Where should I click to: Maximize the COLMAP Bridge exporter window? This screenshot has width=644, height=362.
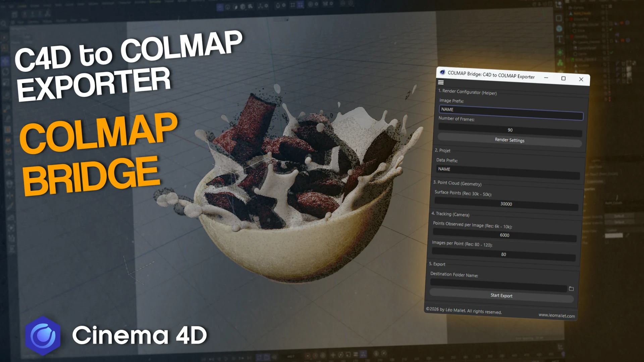(x=563, y=78)
